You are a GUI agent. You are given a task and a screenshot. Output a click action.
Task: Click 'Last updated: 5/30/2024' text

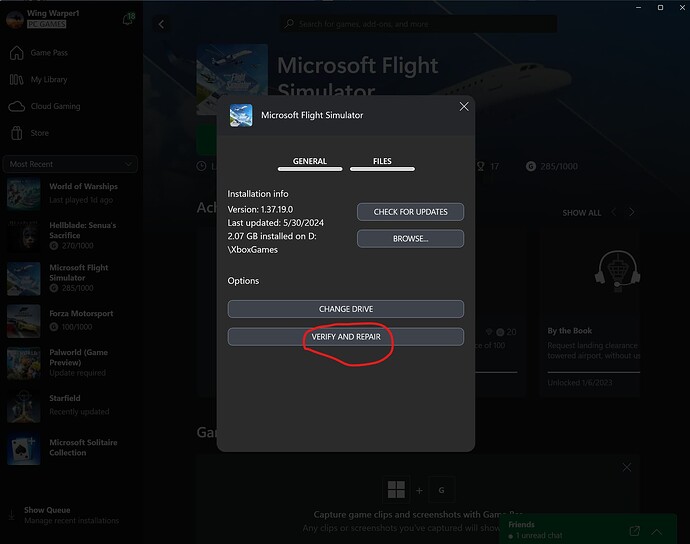click(x=275, y=223)
